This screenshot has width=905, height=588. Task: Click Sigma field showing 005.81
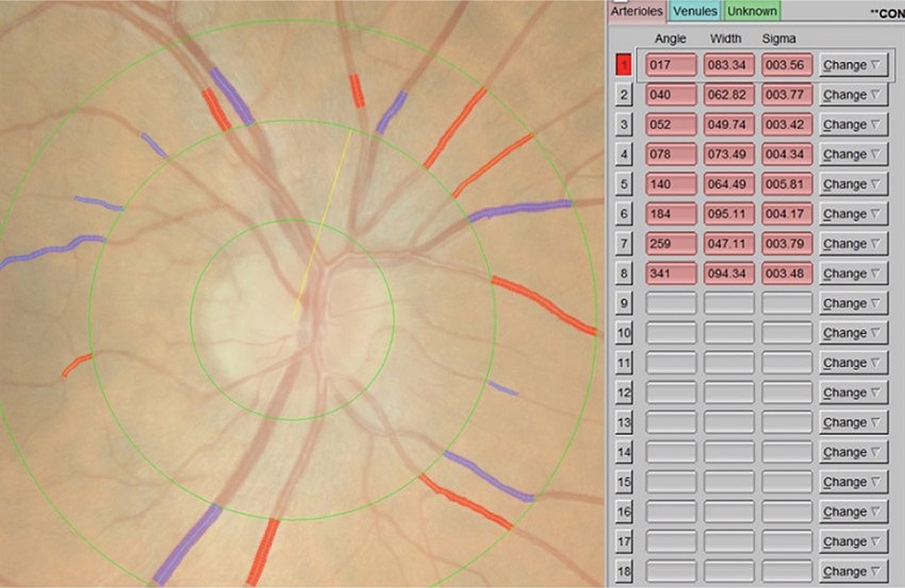tap(787, 184)
